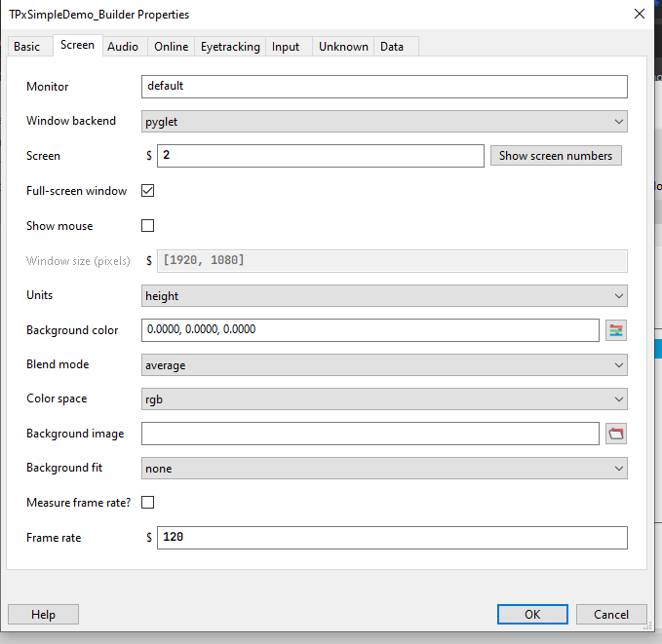Click the Show screen numbers button
This screenshot has width=662, height=644.
click(x=556, y=156)
